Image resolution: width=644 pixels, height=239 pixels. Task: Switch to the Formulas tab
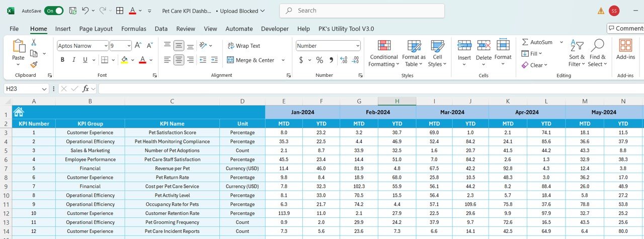pyautogui.click(x=134, y=29)
